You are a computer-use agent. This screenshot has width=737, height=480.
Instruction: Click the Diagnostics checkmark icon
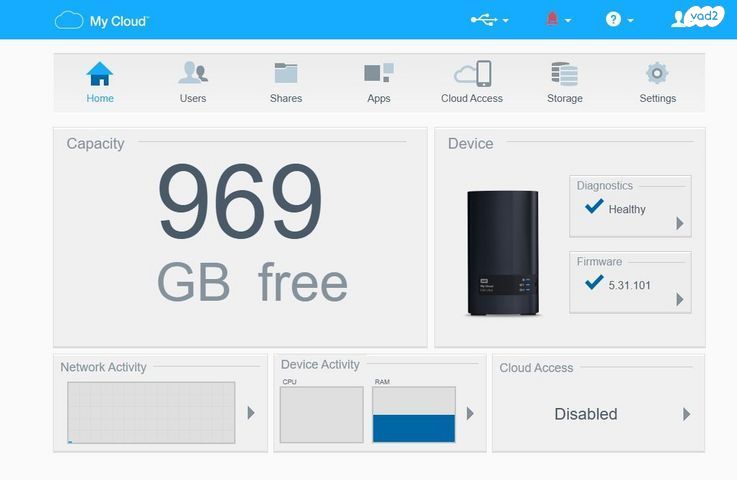coord(594,206)
